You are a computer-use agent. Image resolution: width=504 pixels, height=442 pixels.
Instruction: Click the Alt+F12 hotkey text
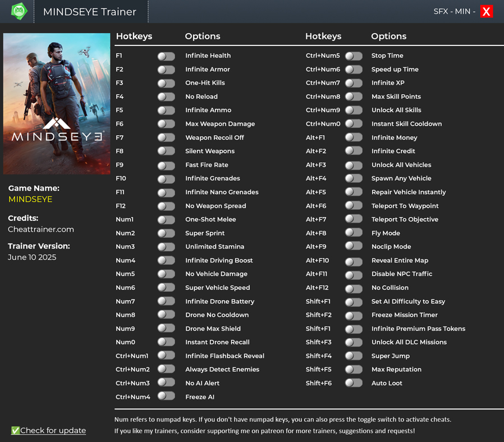tap(317, 288)
